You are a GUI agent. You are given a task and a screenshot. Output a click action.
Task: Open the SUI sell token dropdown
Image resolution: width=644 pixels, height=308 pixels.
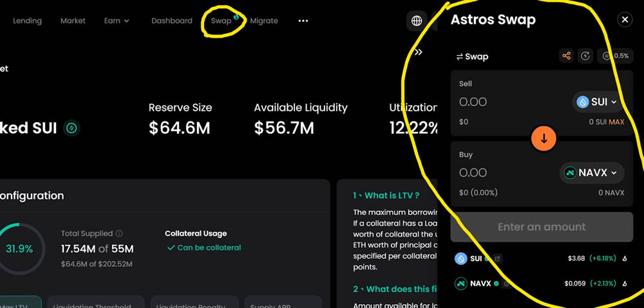point(598,102)
